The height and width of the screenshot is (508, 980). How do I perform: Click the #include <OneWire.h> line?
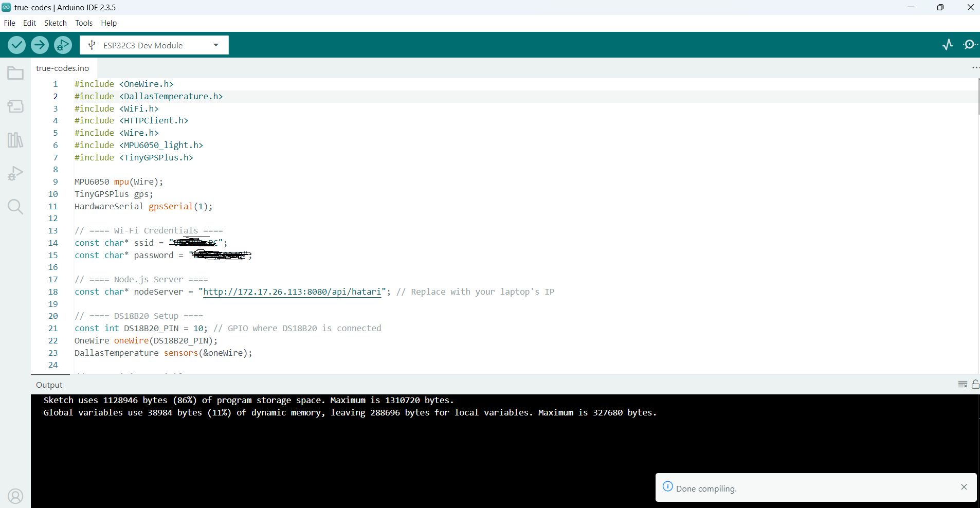pyautogui.click(x=124, y=84)
